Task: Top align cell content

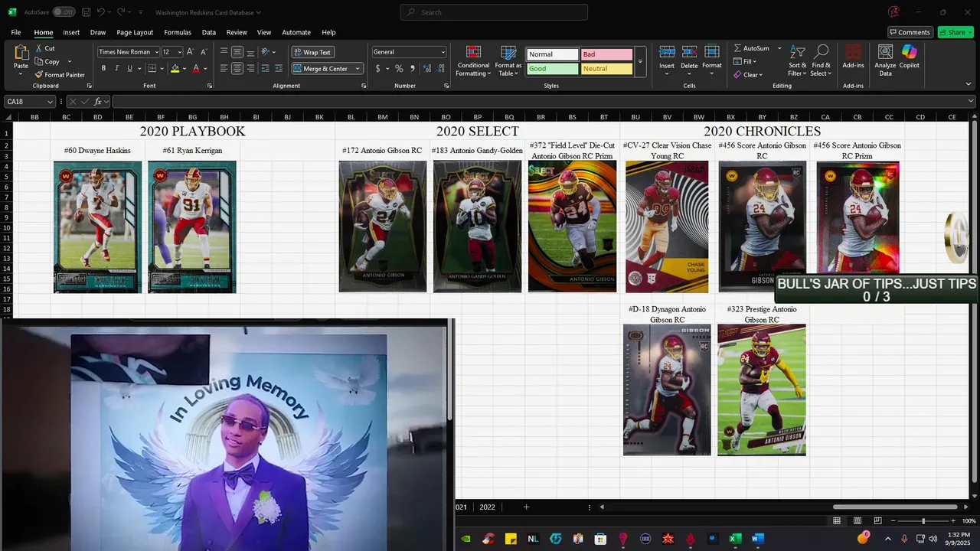Action: [x=224, y=52]
